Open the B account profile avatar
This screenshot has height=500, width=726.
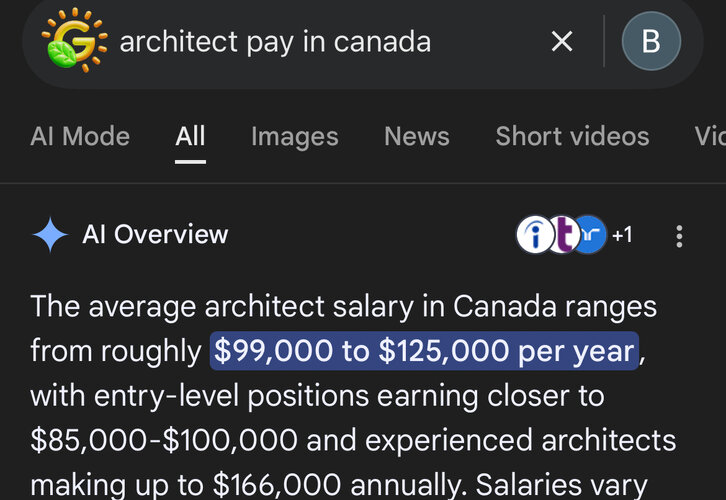651,41
